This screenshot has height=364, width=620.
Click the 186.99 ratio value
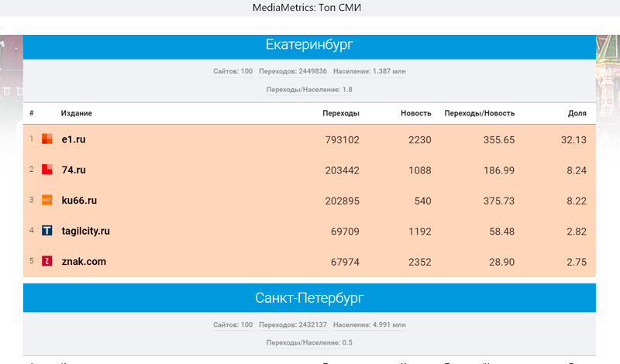pyautogui.click(x=499, y=170)
